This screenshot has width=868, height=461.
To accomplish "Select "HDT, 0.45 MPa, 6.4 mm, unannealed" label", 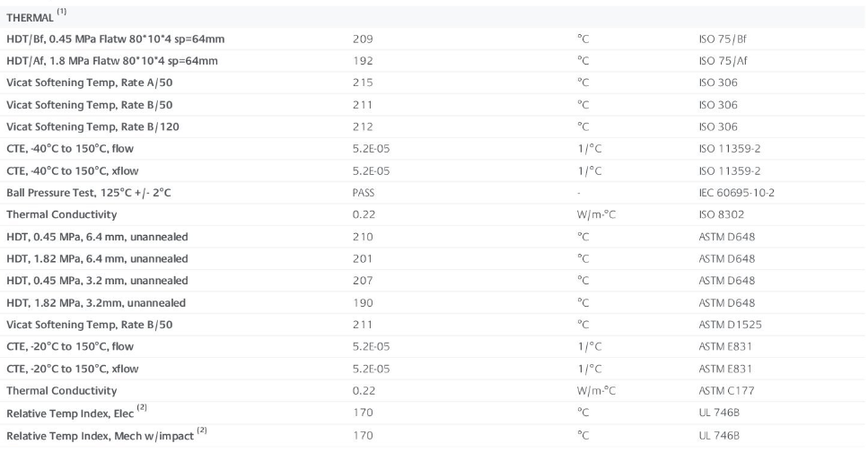I will (x=97, y=236).
